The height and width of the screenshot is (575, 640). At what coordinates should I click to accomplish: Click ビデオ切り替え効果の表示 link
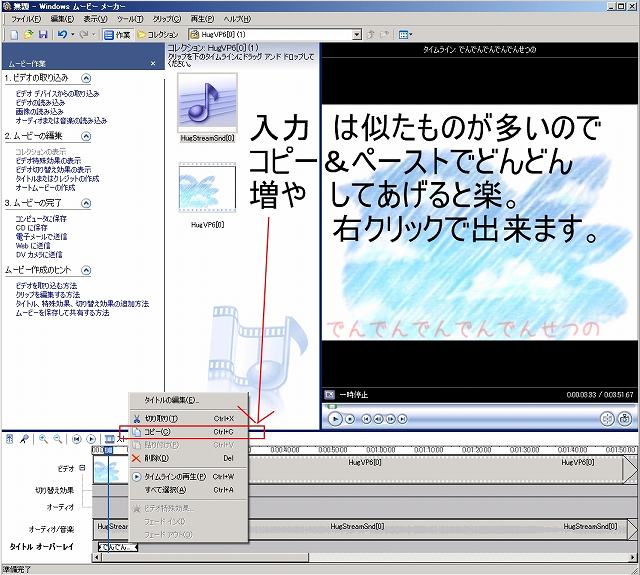[53, 169]
